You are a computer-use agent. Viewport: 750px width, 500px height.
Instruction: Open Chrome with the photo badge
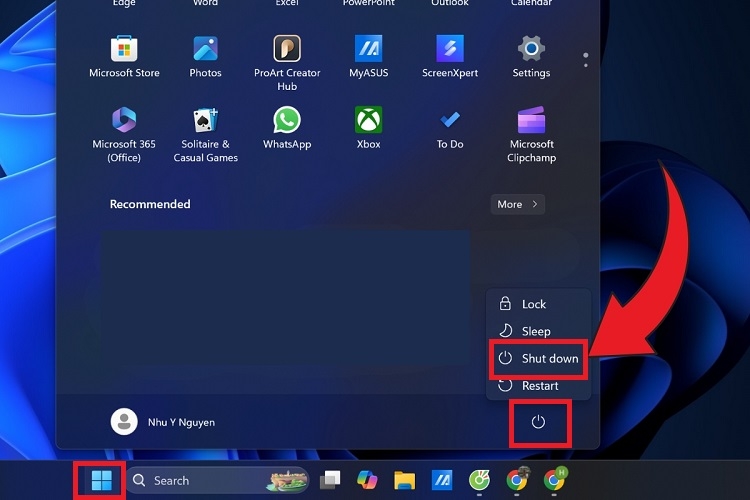pos(517,479)
